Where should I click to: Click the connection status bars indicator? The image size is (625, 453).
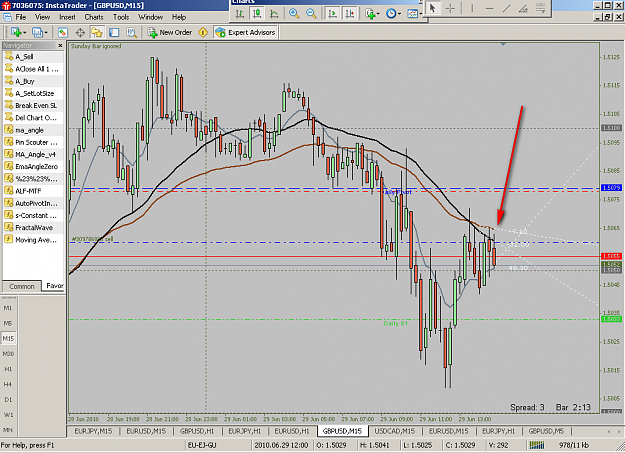point(537,445)
